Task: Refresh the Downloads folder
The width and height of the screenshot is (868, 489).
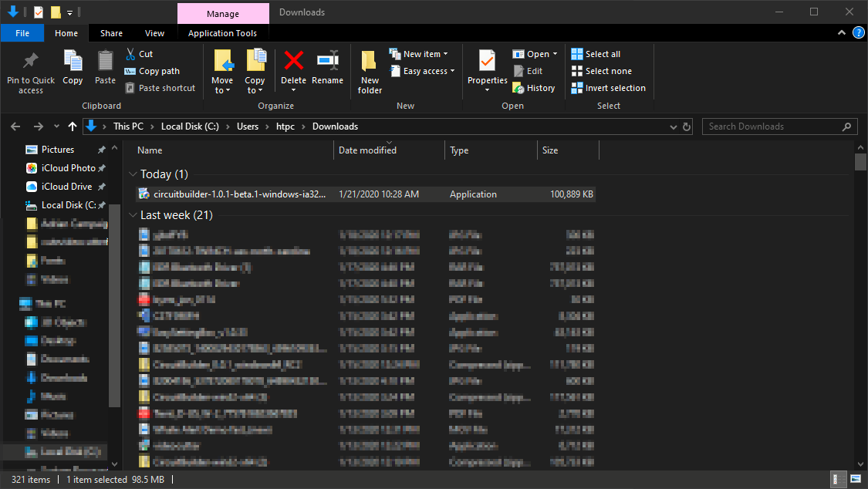Action: coord(687,126)
